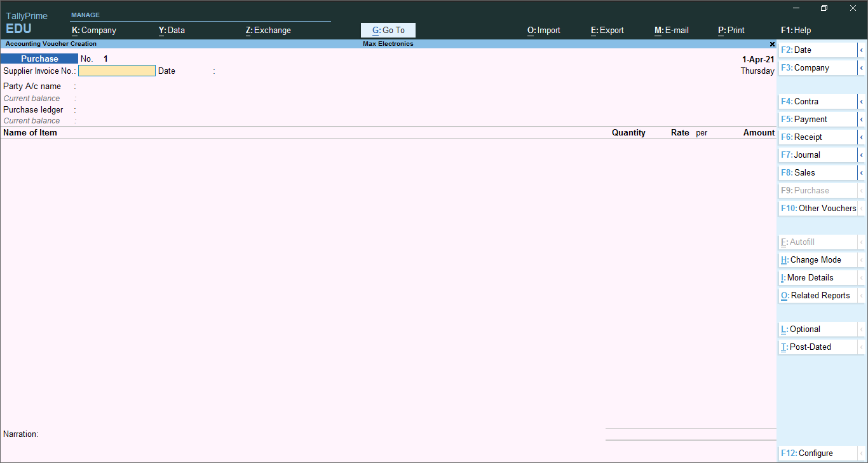The width and height of the screenshot is (868, 463).
Task: Open the G: Go To search box
Action: pyautogui.click(x=388, y=30)
